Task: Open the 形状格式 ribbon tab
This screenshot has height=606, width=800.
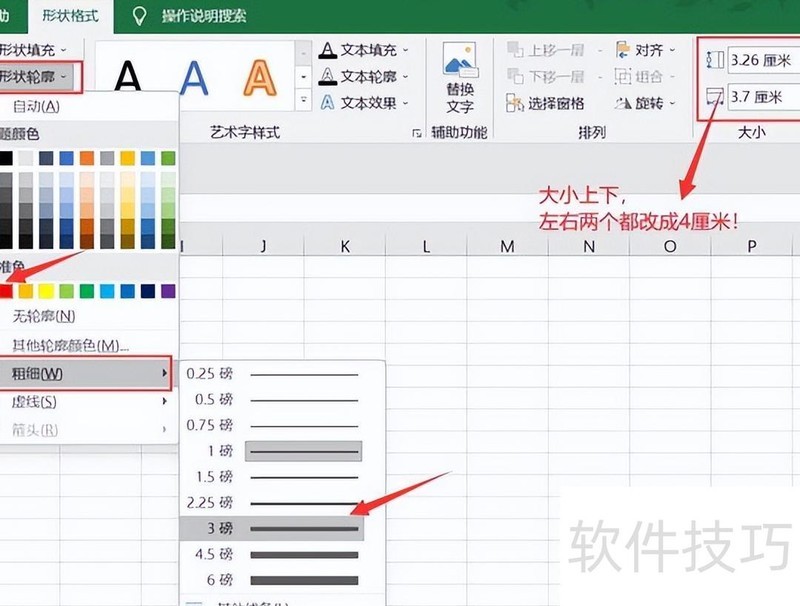Action: point(70,16)
